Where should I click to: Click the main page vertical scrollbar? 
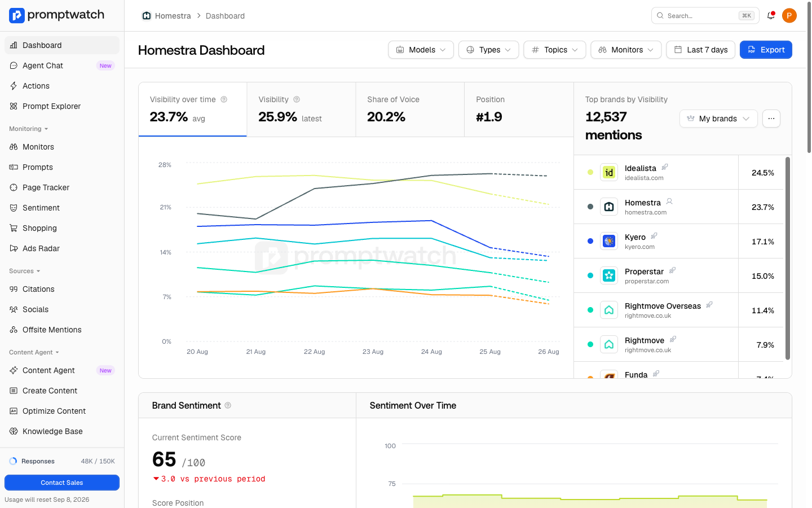pos(809,78)
